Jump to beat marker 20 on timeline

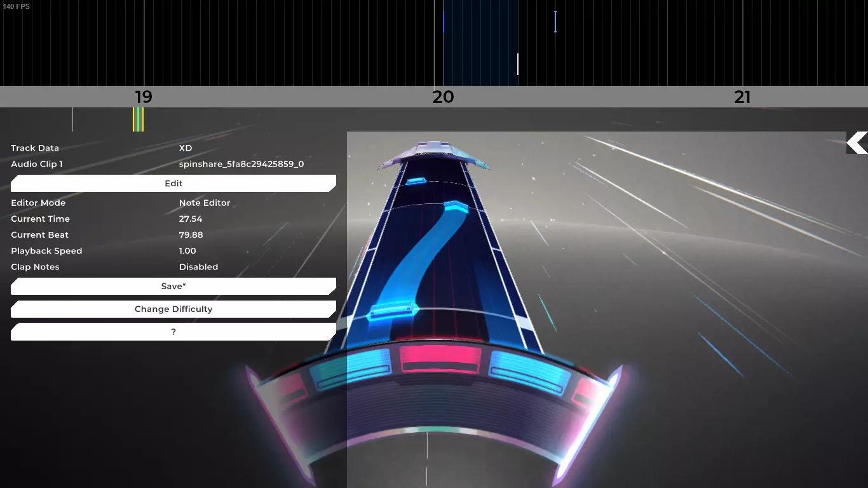[x=443, y=97]
